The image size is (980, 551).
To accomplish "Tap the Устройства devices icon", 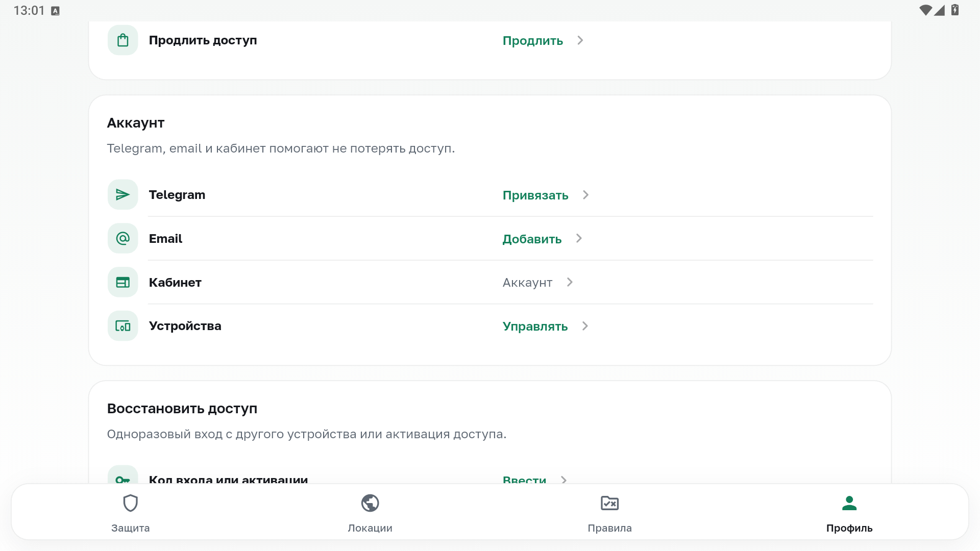I will 123,326.
